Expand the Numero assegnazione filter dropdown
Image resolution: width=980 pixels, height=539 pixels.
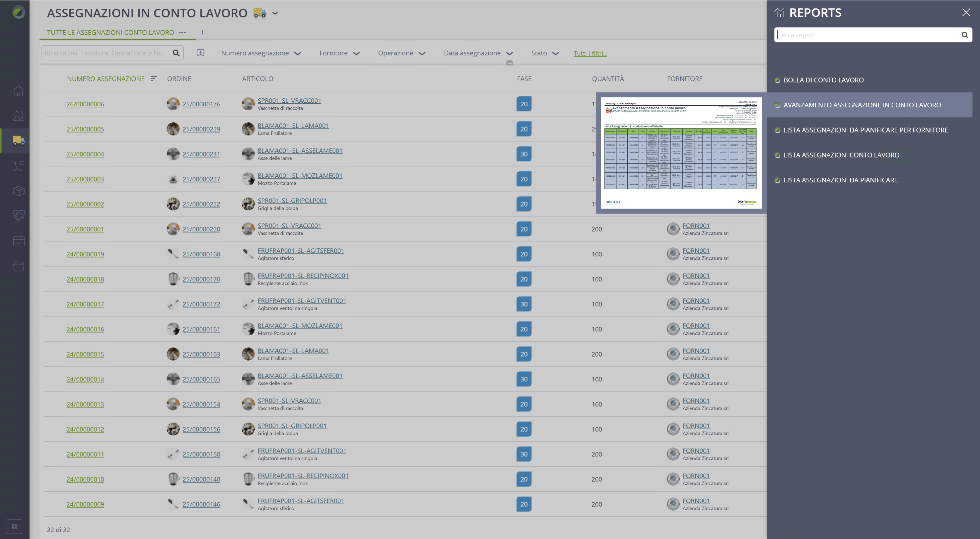pos(261,53)
